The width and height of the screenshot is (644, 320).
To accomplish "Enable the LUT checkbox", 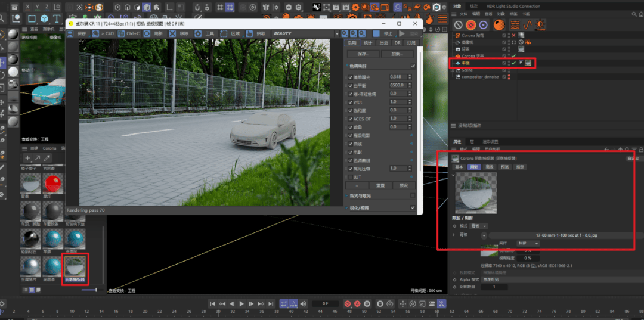I will 351,177.
